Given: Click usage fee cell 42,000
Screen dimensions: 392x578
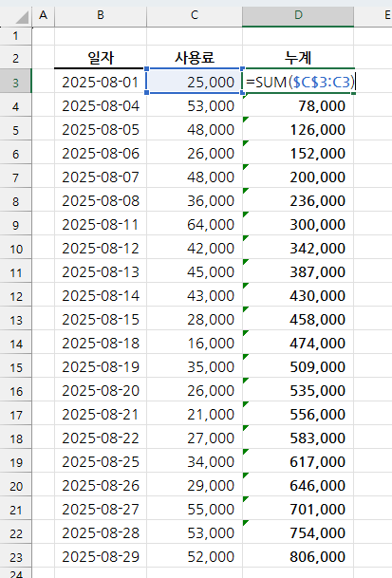Looking at the screenshot, I should (195, 248).
